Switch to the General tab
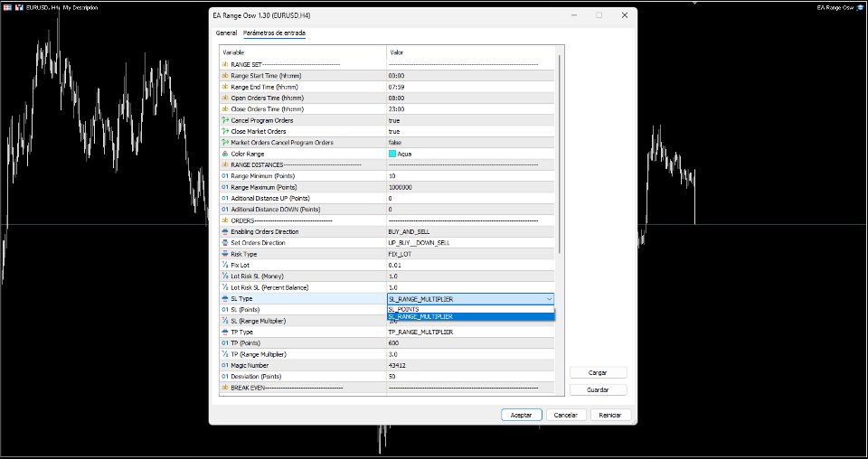The width and height of the screenshot is (868, 459). coord(226,33)
